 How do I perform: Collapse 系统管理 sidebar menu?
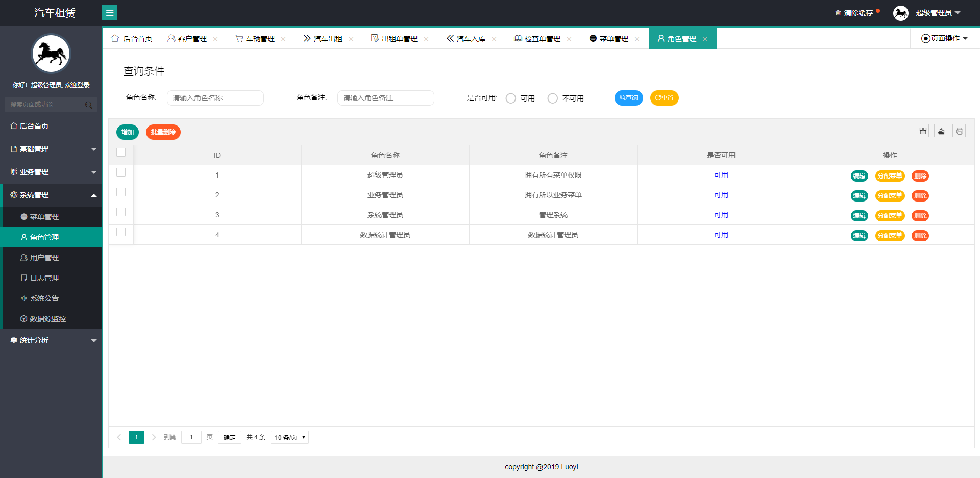(x=51, y=195)
